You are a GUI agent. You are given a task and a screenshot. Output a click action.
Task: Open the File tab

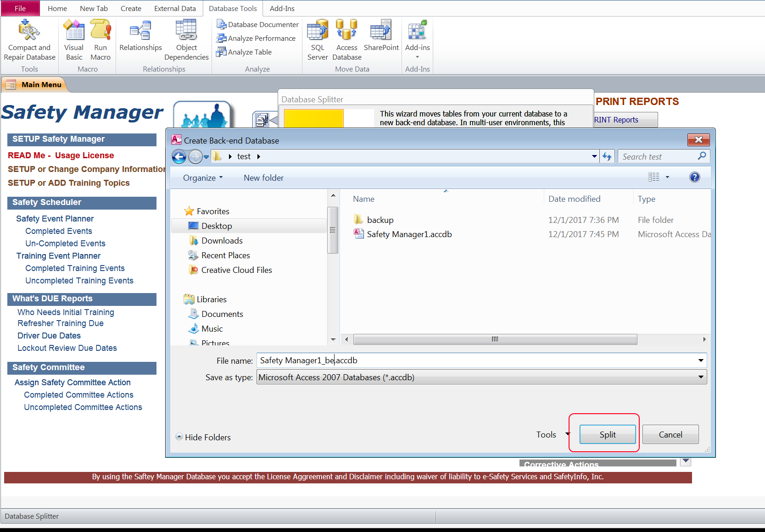(x=20, y=8)
